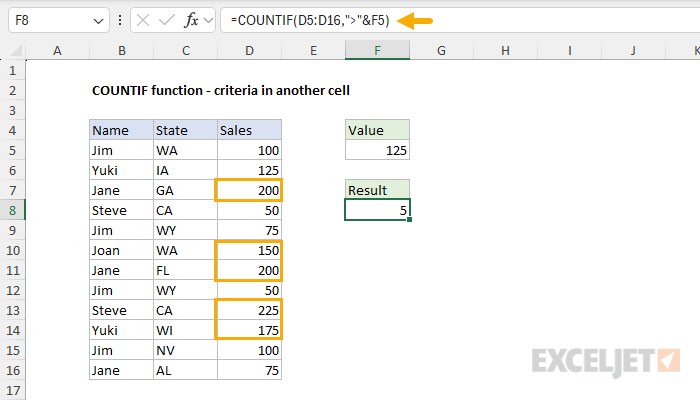Click the 'Value' label cell
Viewport: 700px width, 400px height.
377,130
